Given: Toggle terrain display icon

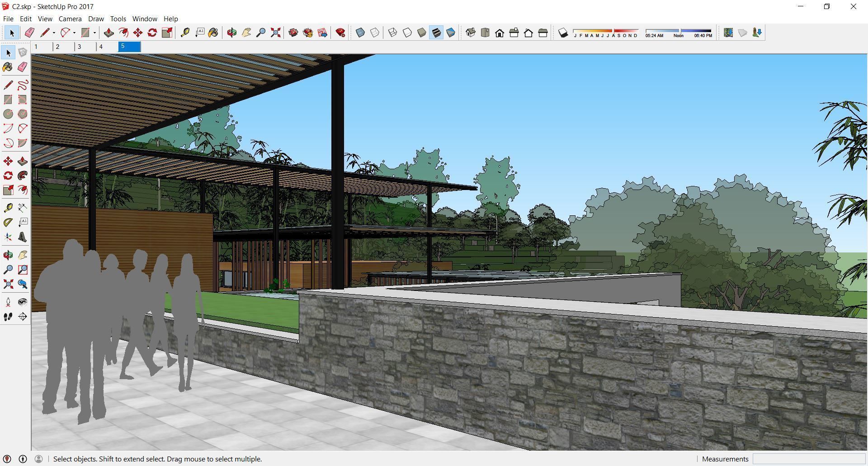Looking at the screenshot, I should click(x=743, y=33).
